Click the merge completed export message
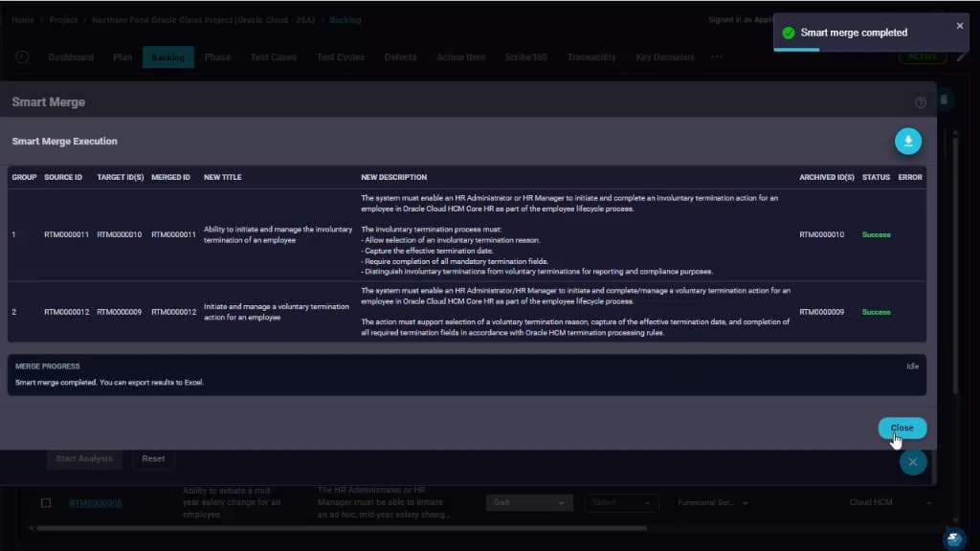Image resolution: width=980 pixels, height=551 pixels. pyautogui.click(x=109, y=383)
